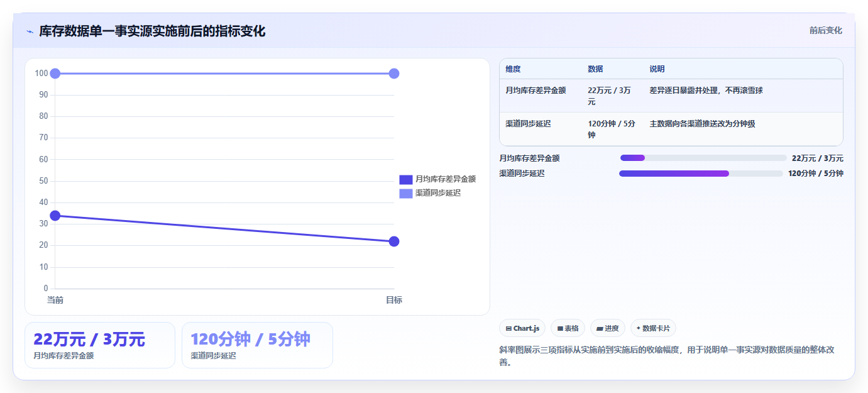Open the 22万元 / 3万元 data card
The width and height of the screenshot is (868, 393).
click(x=100, y=345)
